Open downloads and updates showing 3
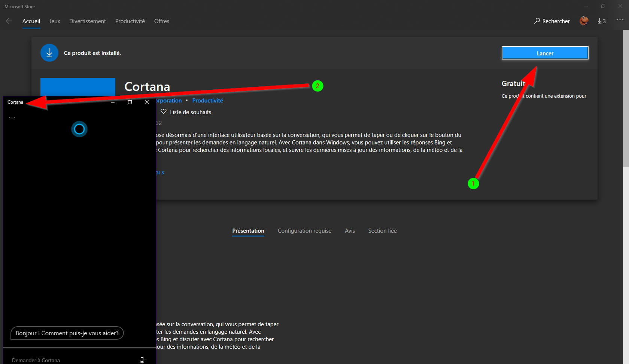 click(602, 21)
